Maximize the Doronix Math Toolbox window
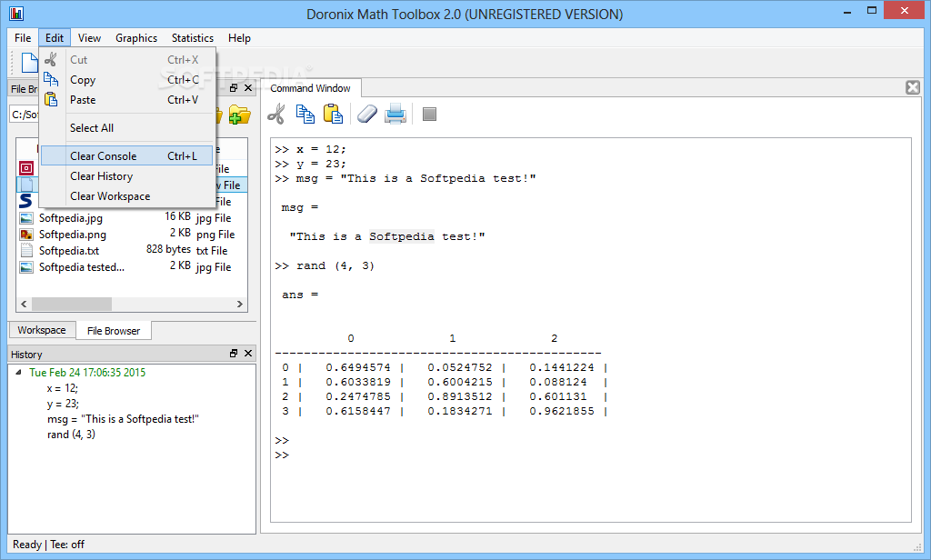This screenshot has height=560, width=931. [x=872, y=11]
